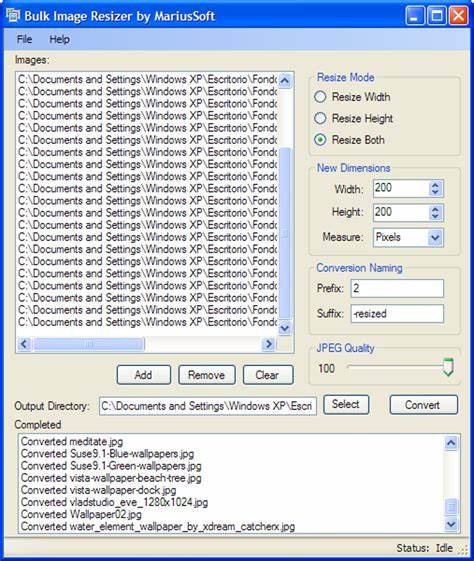Click inside the Width number field

pyautogui.click(x=401, y=189)
